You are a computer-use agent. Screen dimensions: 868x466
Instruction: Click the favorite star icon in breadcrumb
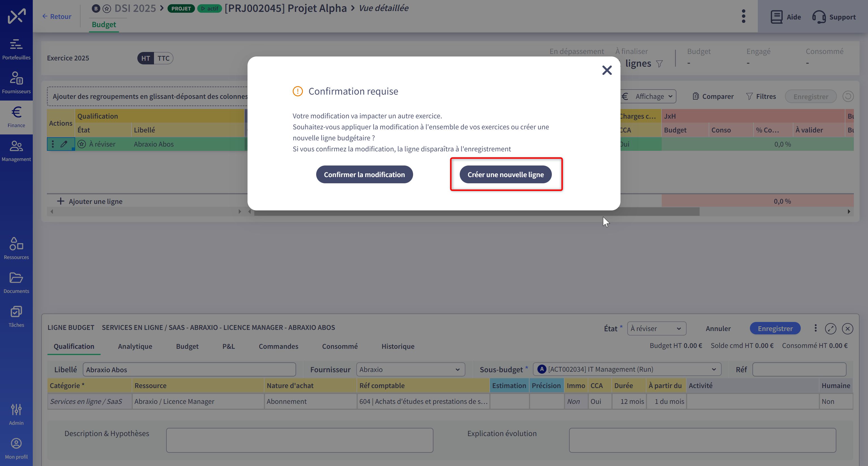[107, 8]
